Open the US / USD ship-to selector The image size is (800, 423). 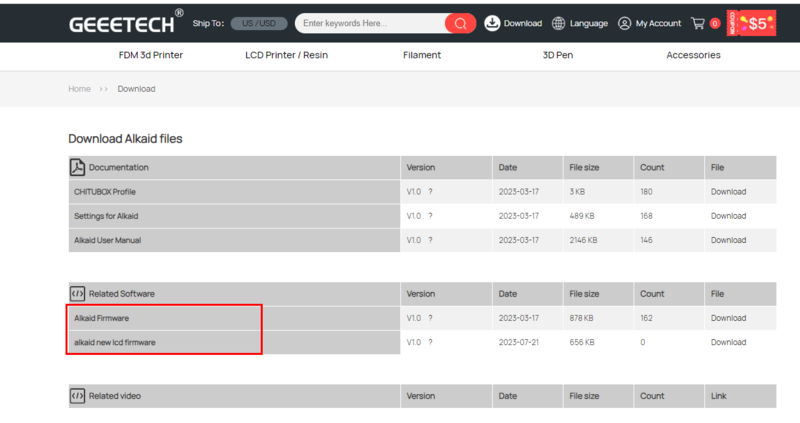259,23
